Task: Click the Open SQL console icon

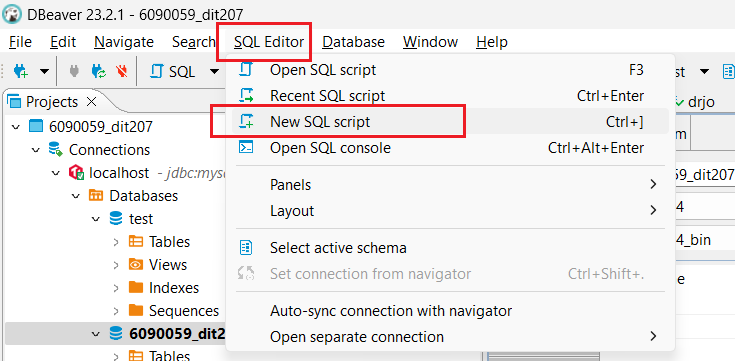Action: [x=246, y=148]
